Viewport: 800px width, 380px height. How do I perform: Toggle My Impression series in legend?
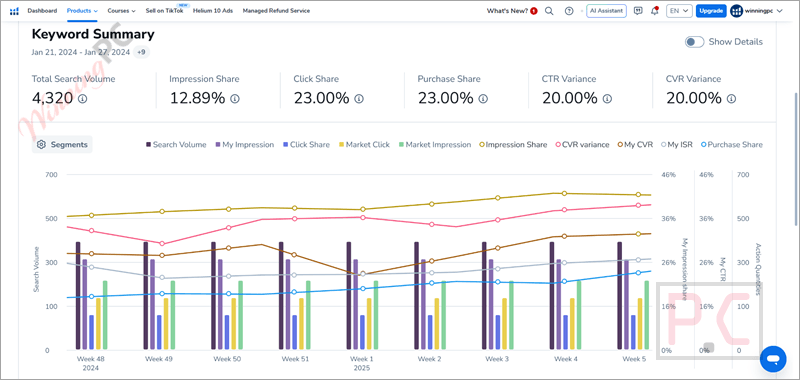[x=244, y=145]
